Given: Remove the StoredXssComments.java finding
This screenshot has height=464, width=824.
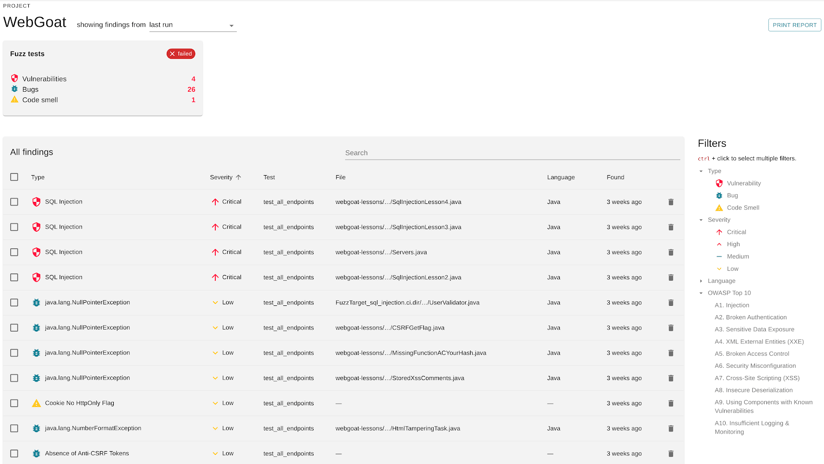Looking at the screenshot, I should pyautogui.click(x=671, y=378).
